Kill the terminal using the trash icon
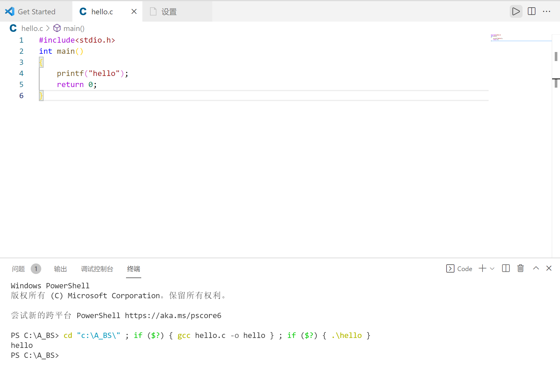Screen dimensions: 560x392 (x=520, y=268)
